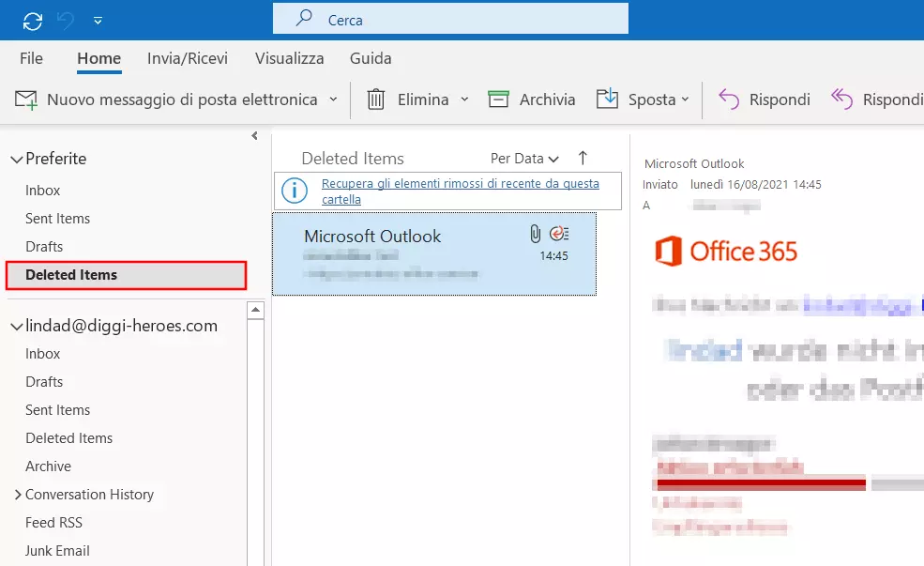Expand the Conversation History folder
The image size is (924, 566).
pos(18,495)
